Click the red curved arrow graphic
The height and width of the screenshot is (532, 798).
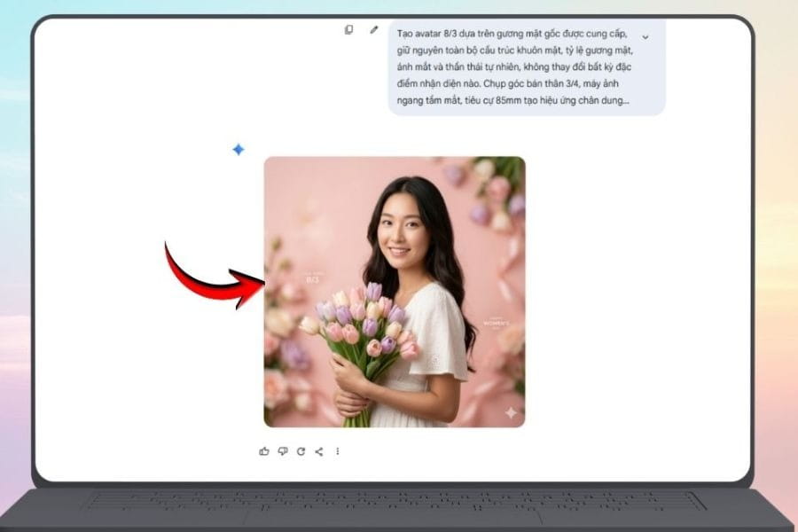pos(213,277)
